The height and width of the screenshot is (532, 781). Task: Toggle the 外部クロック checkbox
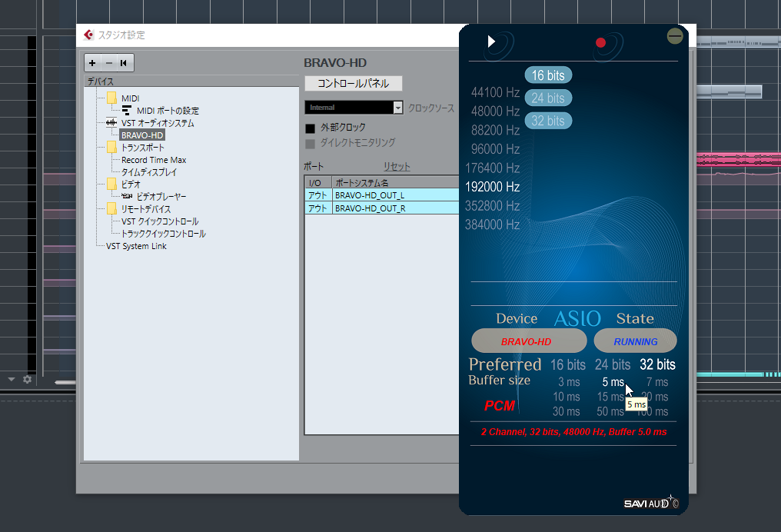[x=310, y=128]
